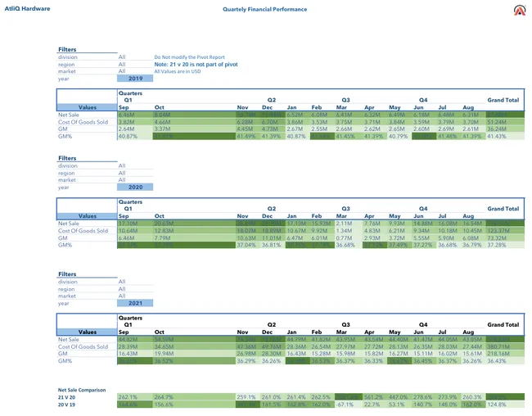Click 20 V 19 Mar value -67.1%

point(349,405)
